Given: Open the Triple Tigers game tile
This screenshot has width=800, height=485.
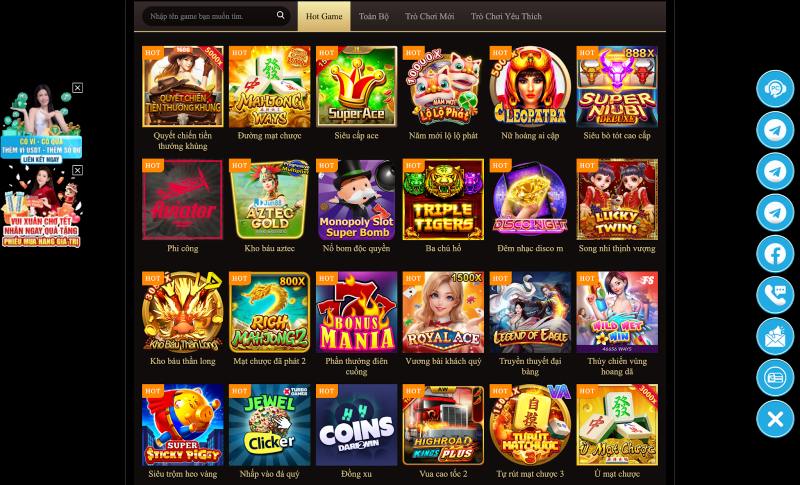Looking at the screenshot, I should 443,199.
